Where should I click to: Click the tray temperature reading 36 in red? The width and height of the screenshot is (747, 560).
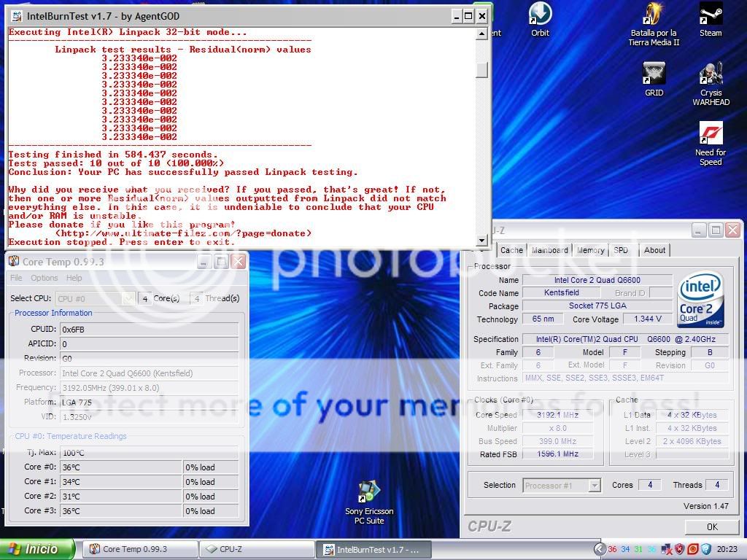pyautogui.click(x=612, y=549)
